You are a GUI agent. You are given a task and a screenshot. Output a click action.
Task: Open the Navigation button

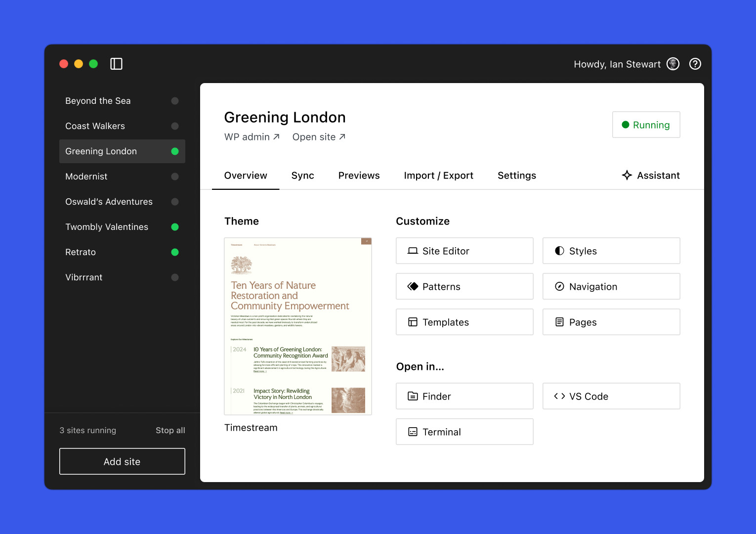pyautogui.click(x=611, y=286)
